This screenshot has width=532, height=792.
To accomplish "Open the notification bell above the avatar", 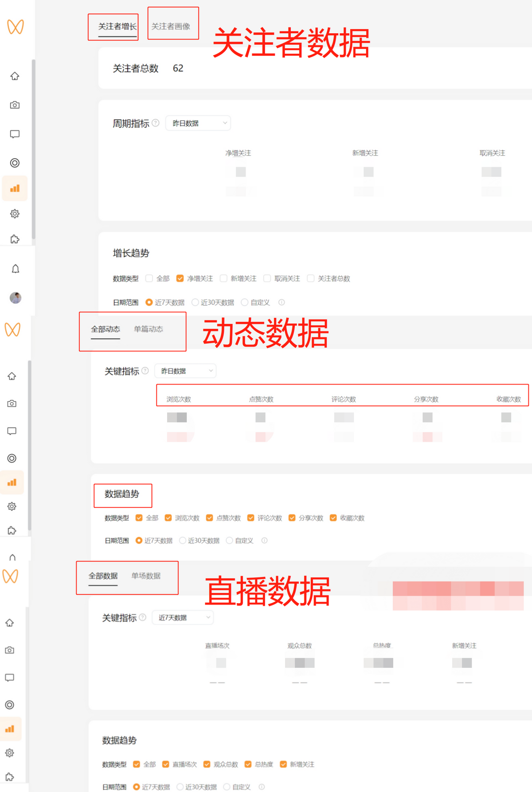I will (x=16, y=269).
